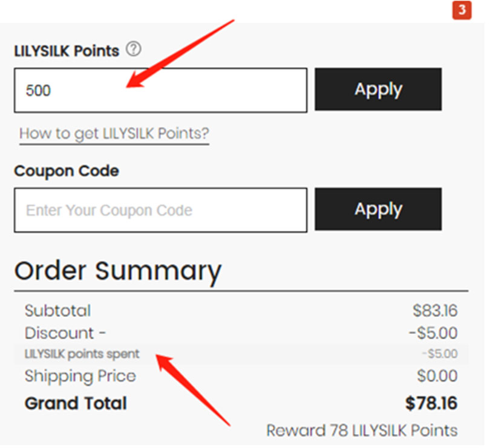The width and height of the screenshot is (490, 448).
Task: Apply the coupon code
Action: (x=378, y=209)
